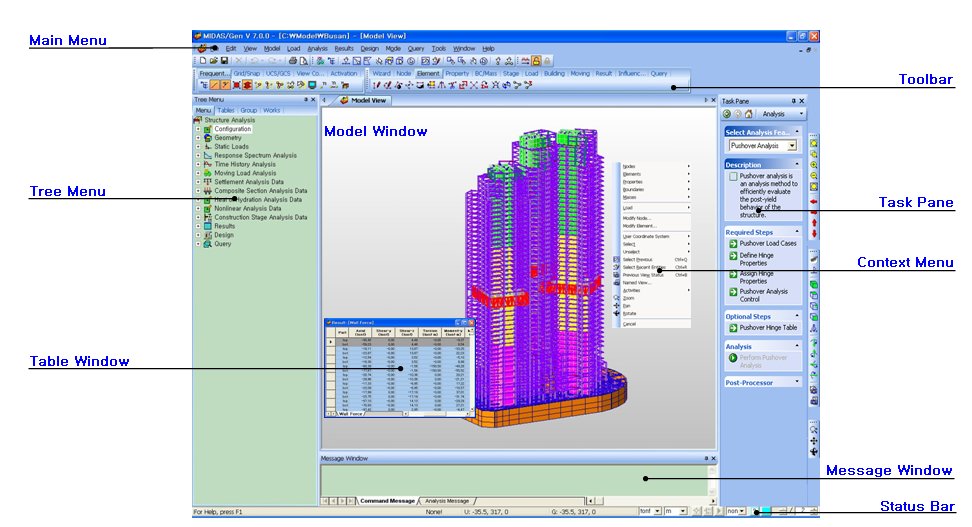Screen dimensions: 972x527
Task: Expand the Nonlinear Analysis Data node
Action: [197, 208]
